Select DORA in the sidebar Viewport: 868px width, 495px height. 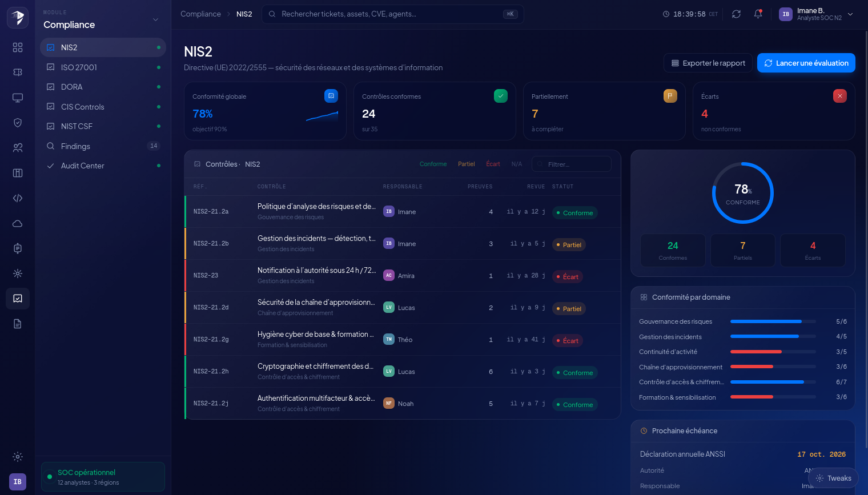[x=103, y=87]
